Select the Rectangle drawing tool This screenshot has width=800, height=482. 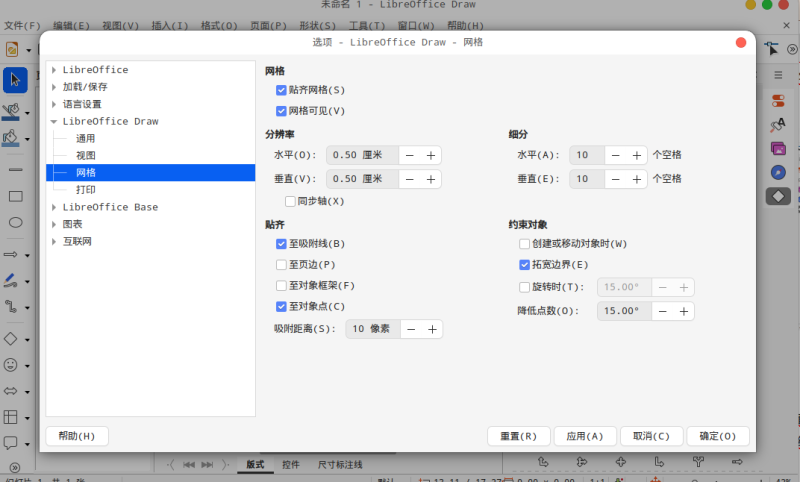point(15,196)
